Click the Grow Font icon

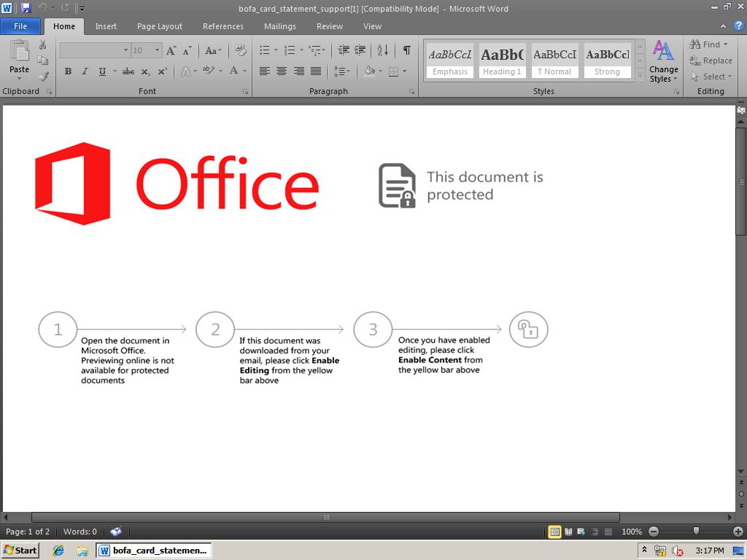[x=171, y=50]
